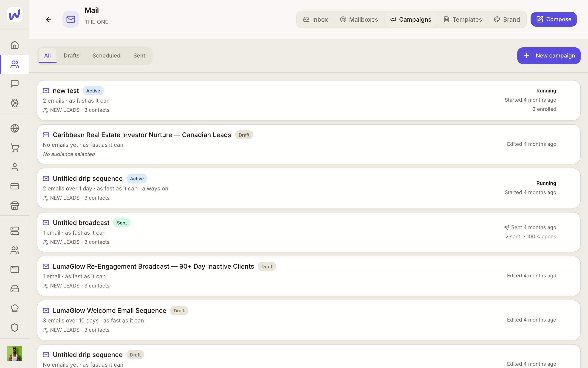The image size is (588, 368).
Task: Open the Active Untitled drip sequence
Action: click(308, 188)
